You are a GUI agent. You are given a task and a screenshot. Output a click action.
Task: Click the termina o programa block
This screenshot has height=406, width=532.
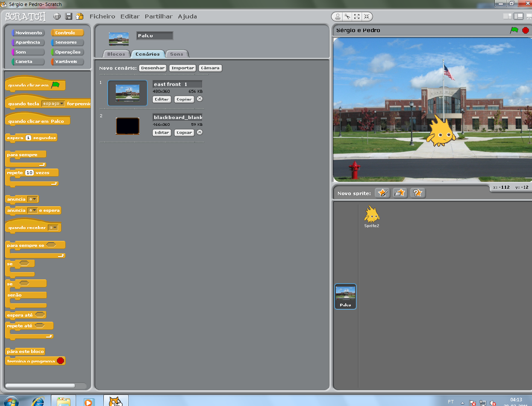tap(35, 361)
